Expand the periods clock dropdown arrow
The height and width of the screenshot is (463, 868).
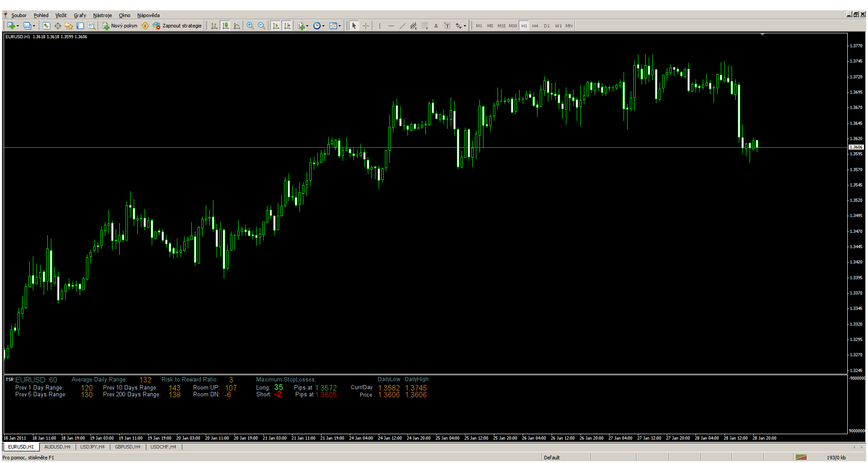[324, 26]
